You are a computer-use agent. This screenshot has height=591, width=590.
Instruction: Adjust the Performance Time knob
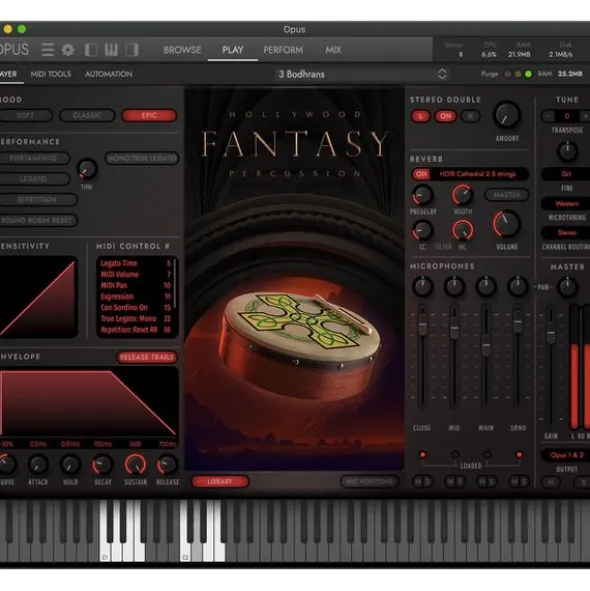click(87, 169)
